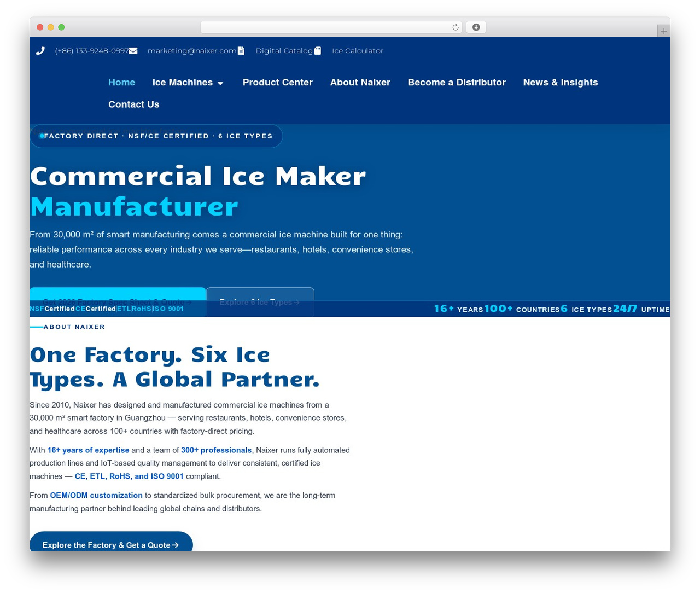
Task: Open News & Insights menu item
Action: (x=560, y=82)
